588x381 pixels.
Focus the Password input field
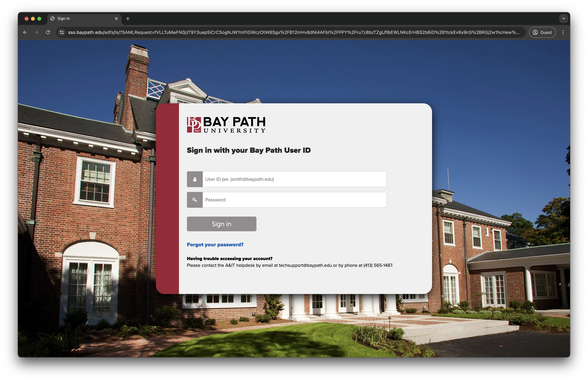(x=294, y=200)
